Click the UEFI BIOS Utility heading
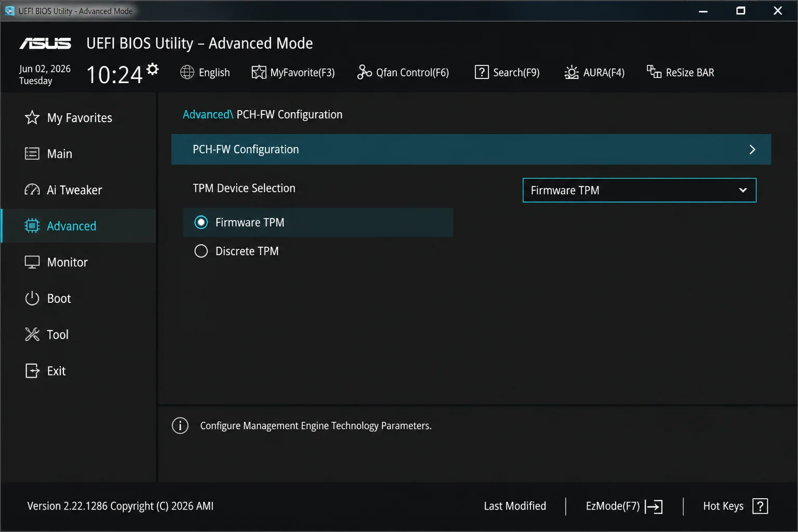 [x=199, y=43]
